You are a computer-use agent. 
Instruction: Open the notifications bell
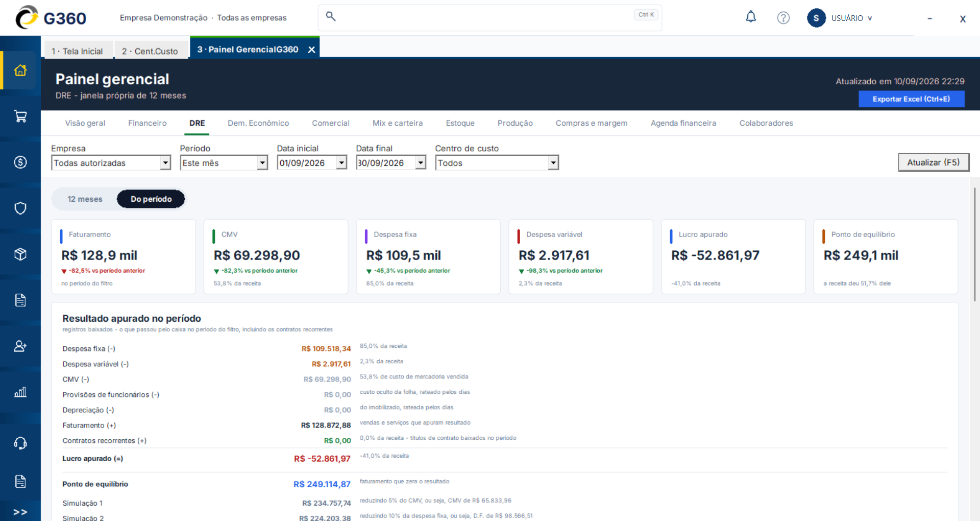point(751,17)
